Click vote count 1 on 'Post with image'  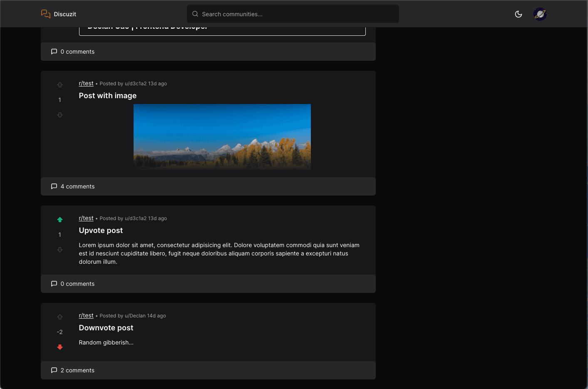tap(60, 100)
